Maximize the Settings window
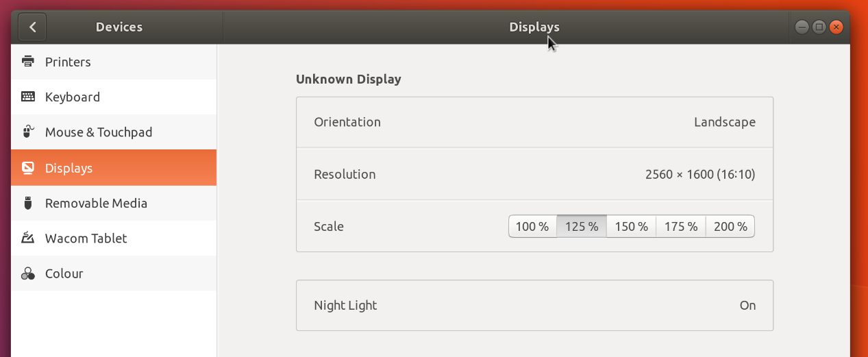Screen dimensions: 868x357 (819, 27)
